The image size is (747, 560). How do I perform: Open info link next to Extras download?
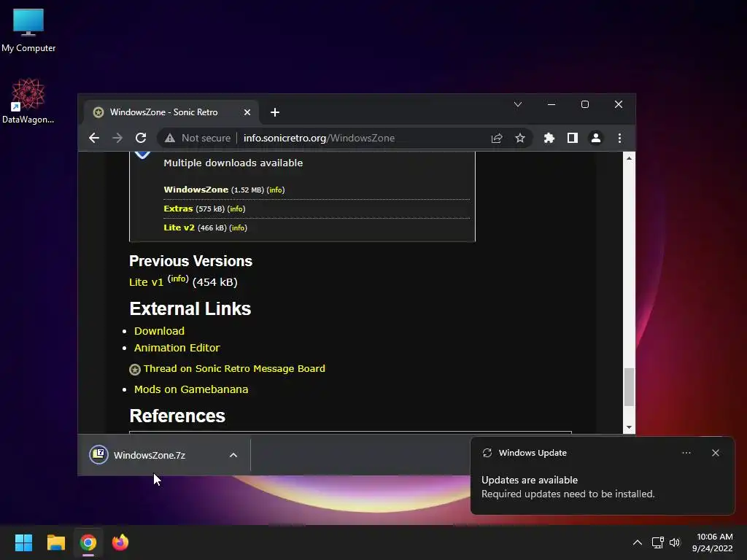point(236,209)
